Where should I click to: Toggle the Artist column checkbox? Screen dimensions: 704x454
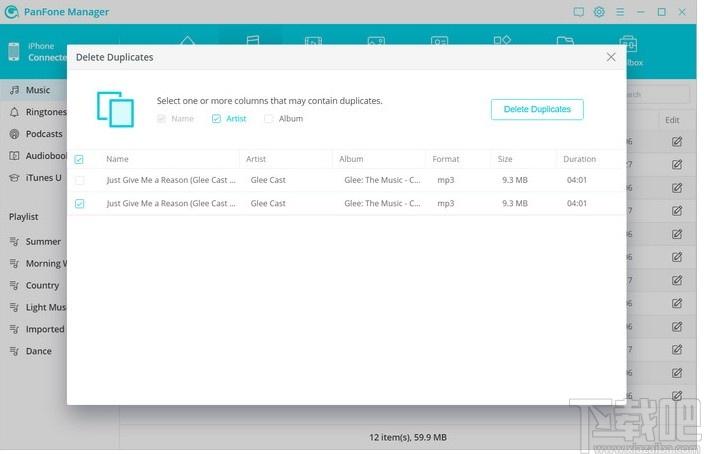click(x=216, y=119)
